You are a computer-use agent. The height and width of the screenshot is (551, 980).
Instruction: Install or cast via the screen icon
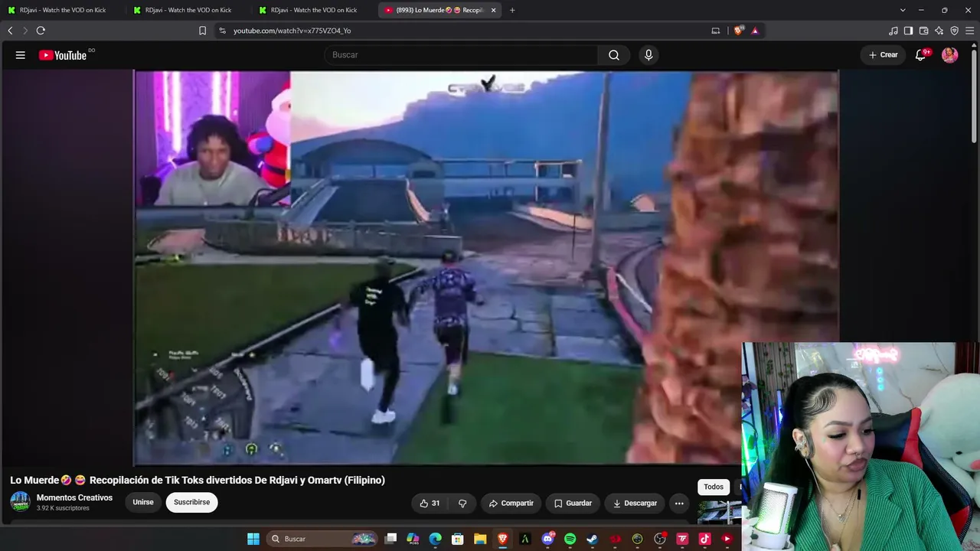716,31
